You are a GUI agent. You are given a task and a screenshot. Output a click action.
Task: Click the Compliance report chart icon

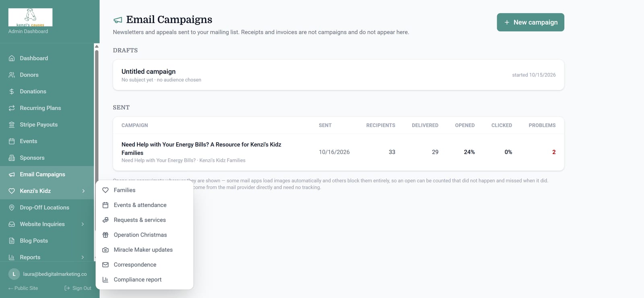105,280
